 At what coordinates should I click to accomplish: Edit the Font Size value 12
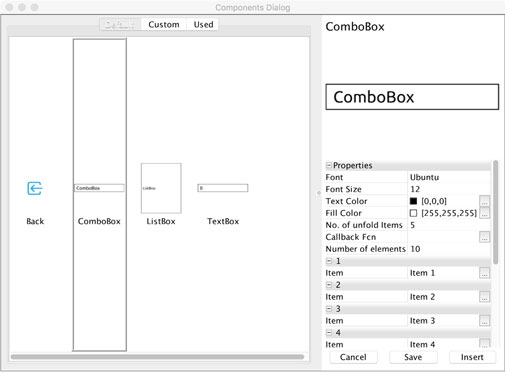click(449, 189)
